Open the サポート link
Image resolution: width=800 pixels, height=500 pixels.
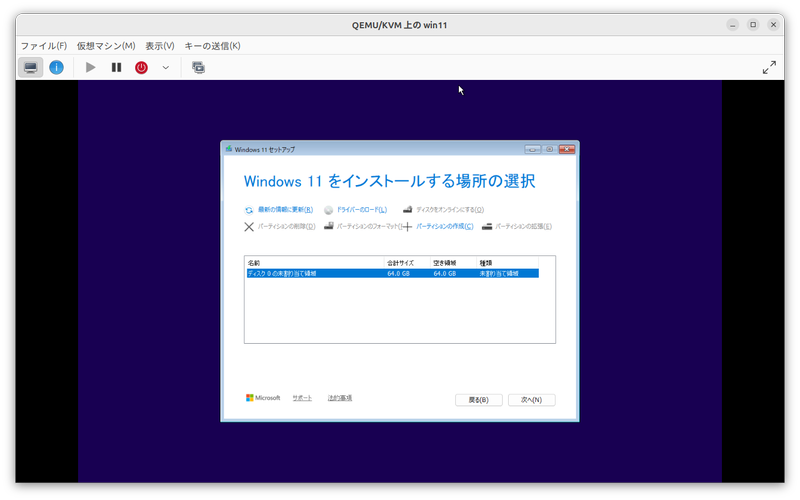coord(302,398)
